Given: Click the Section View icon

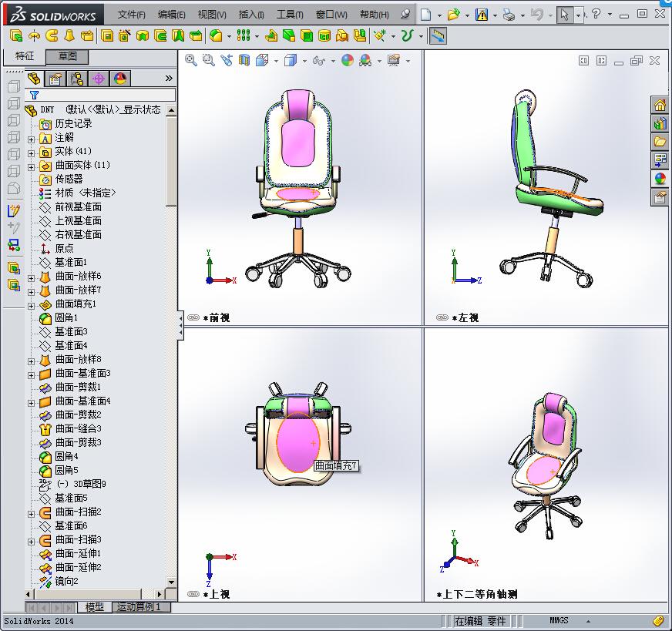Looking at the screenshot, I should (x=244, y=60).
